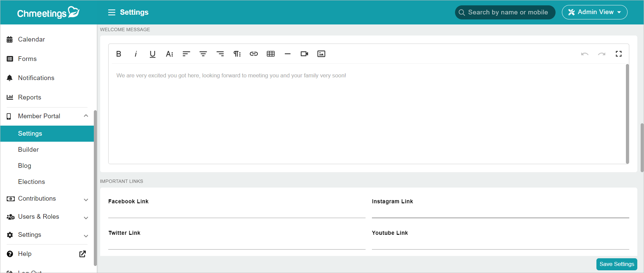Click the Facebook Link input field
The width and height of the screenshot is (644, 273).
coord(237,213)
